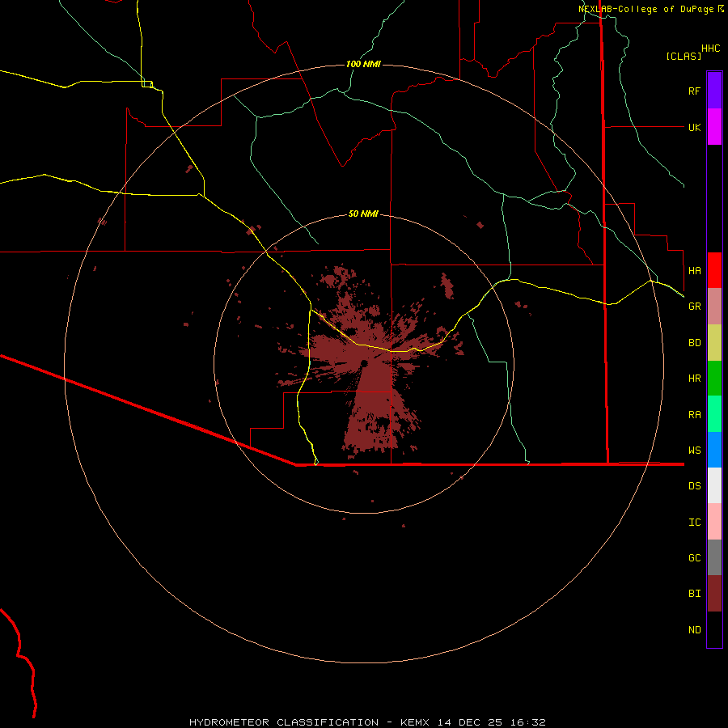Click the ND legend label
Screen dimensions: 728x728
[x=694, y=630]
